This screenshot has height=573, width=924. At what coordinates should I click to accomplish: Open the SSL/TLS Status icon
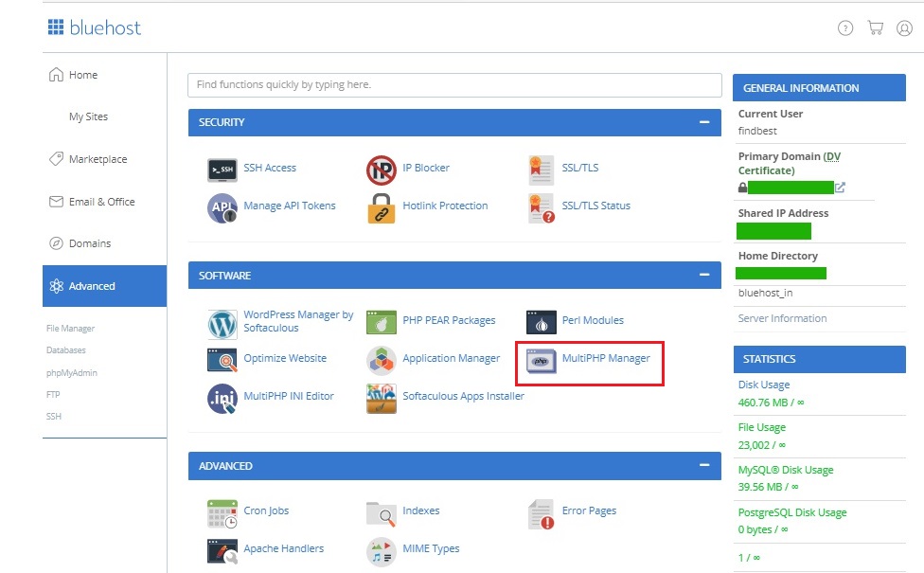542,208
